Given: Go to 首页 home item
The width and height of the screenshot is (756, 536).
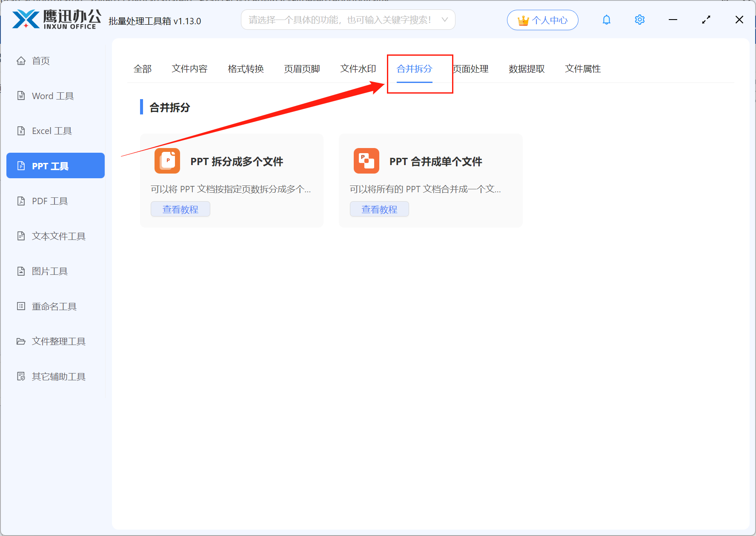Looking at the screenshot, I should tap(40, 61).
